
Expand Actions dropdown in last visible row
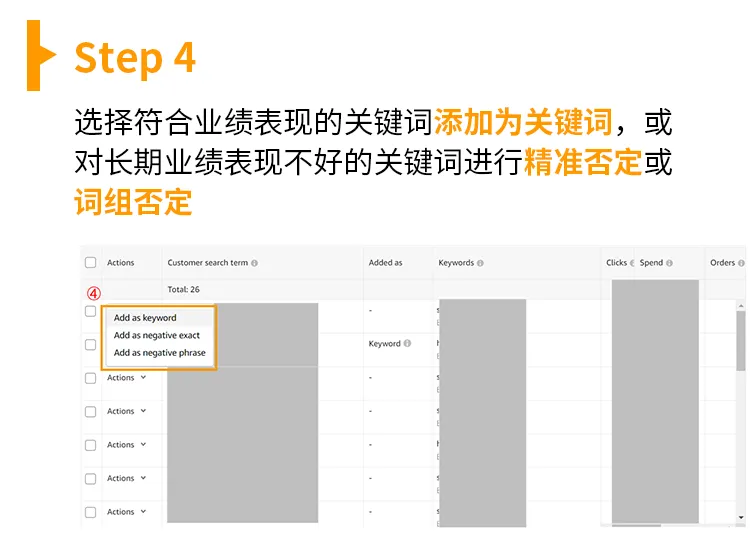pyautogui.click(x=126, y=512)
